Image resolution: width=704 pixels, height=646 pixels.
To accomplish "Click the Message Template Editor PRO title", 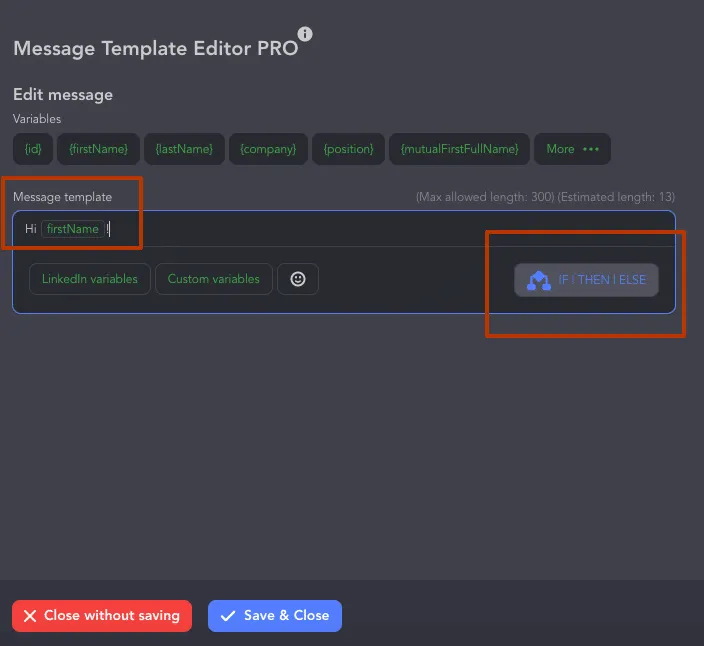I will [x=156, y=48].
